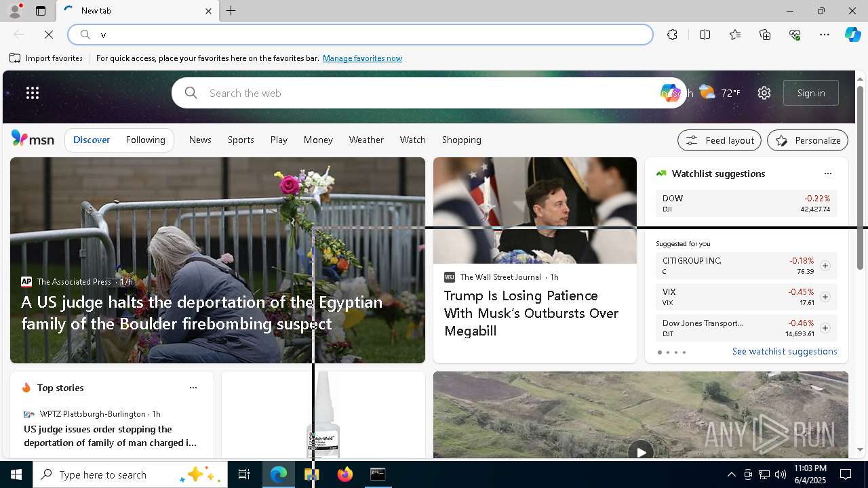
Task: Close the New tab tab
Action: pos(208,11)
